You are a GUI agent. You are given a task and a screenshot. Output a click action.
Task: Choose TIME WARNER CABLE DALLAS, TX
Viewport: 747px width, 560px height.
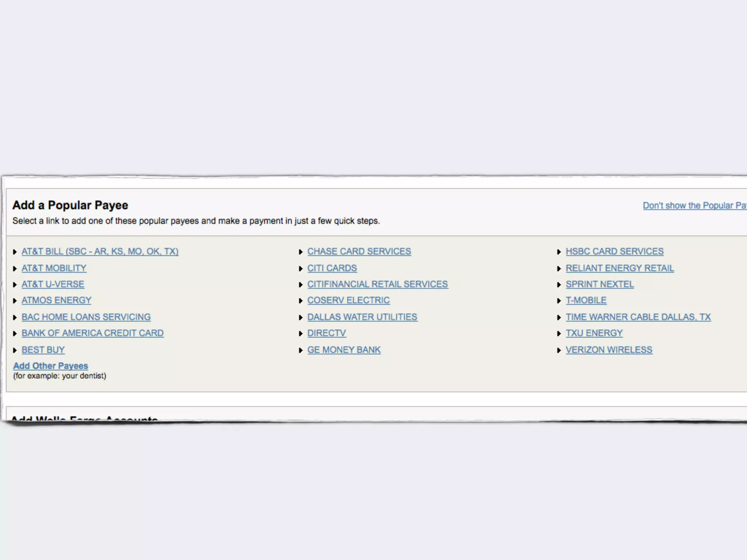638,317
